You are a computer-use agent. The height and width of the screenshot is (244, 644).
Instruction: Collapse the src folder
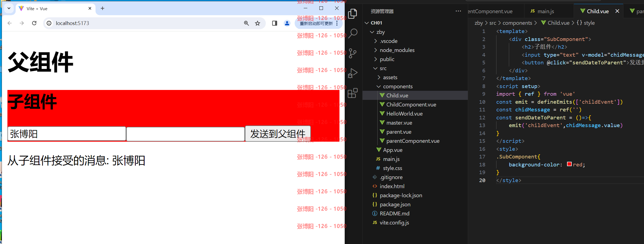pos(375,68)
